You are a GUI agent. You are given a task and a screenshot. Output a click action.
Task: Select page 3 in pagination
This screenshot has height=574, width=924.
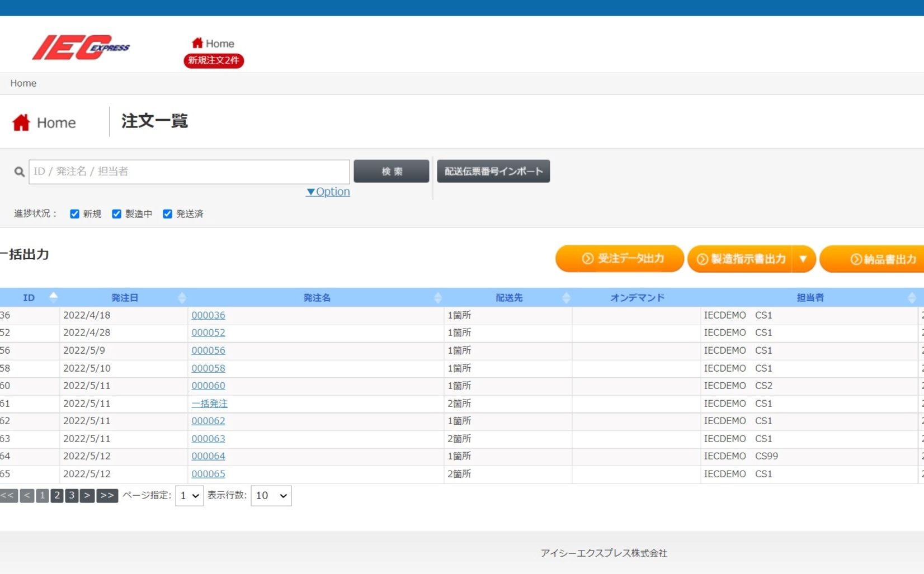coord(72,496)
